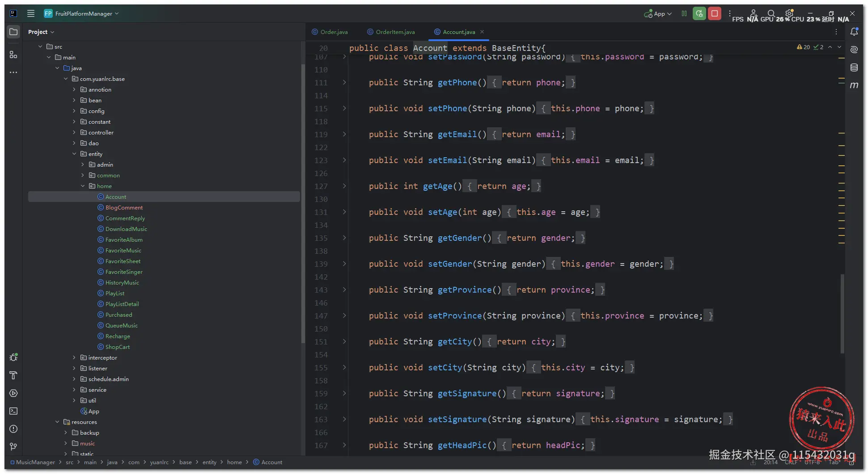Open the Services tool window

click(13, 393)
